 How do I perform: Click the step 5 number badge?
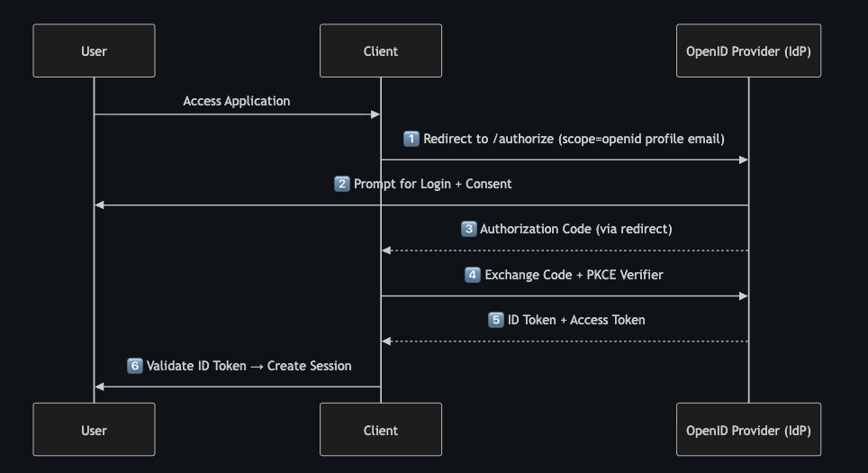click(495, 320)
